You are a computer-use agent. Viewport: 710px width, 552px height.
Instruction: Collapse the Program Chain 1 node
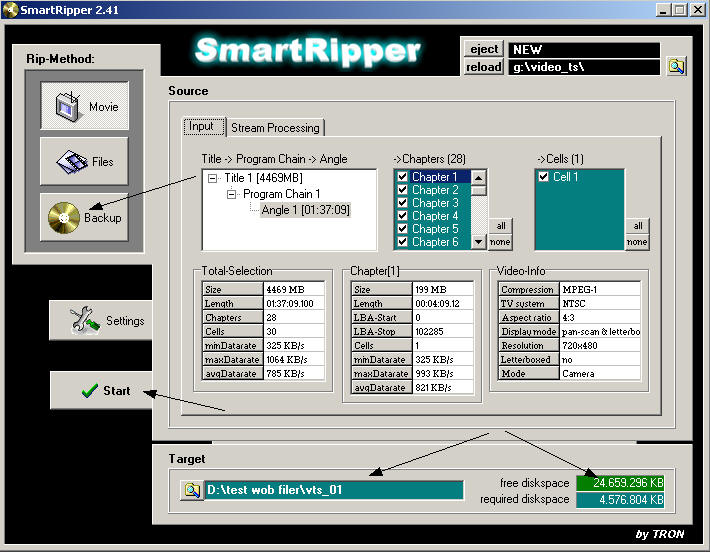coord(231,194)
